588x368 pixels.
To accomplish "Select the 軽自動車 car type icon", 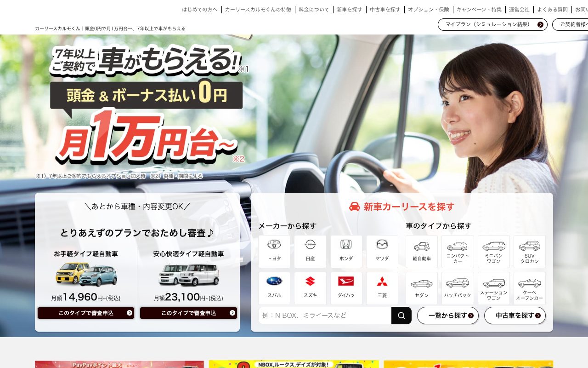I will tap(422, 252).
